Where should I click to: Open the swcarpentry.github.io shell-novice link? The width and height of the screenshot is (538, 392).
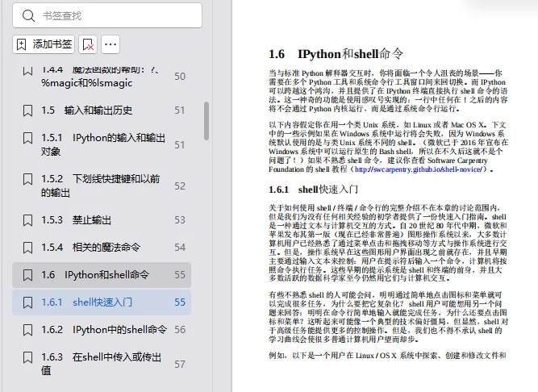419,169
